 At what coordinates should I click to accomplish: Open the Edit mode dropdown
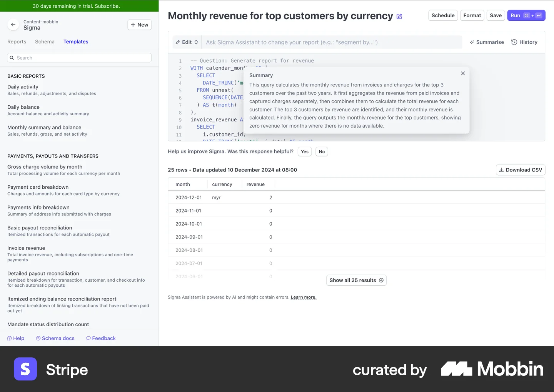coord(187,42)
